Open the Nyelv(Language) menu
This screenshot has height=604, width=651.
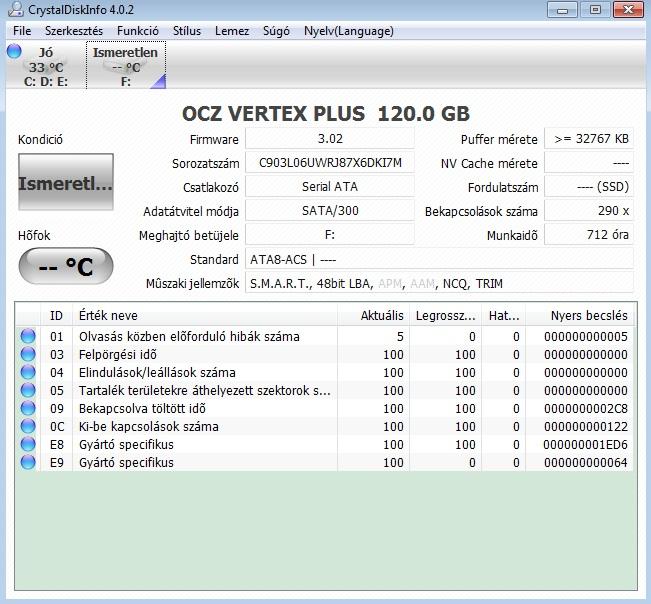coord(349,31)
